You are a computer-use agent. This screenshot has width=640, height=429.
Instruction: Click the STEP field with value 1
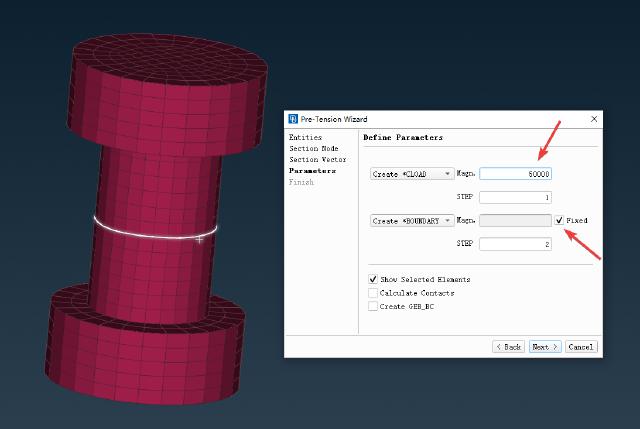(x=516, y=198)
